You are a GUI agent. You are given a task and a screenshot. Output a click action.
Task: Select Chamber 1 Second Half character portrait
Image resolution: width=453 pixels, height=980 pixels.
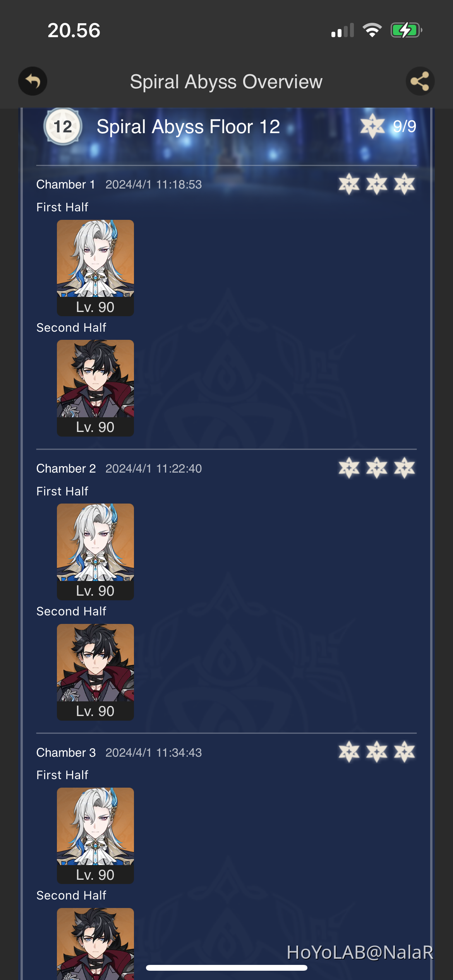click(x=95, y=388)
